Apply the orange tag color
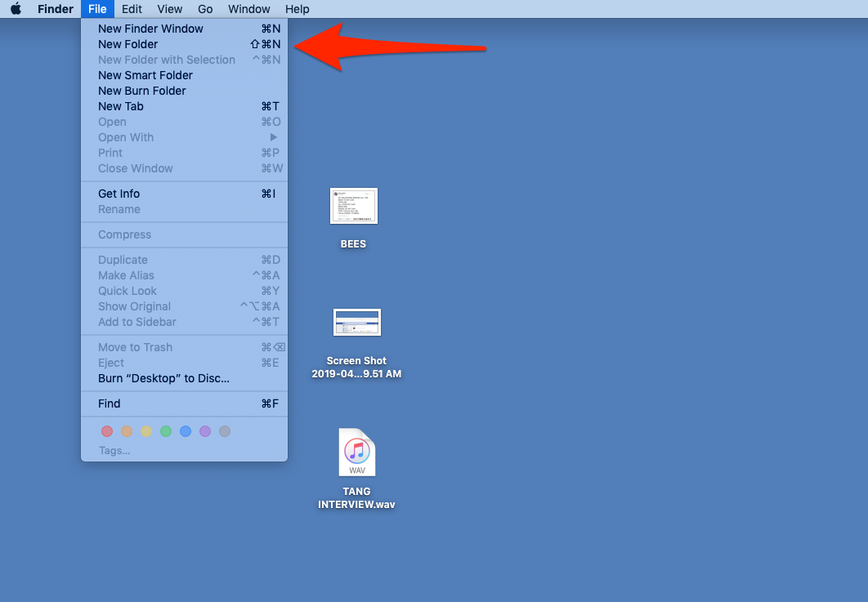The width and height of the screenshot is (868, 602). (x=127, y=431)
